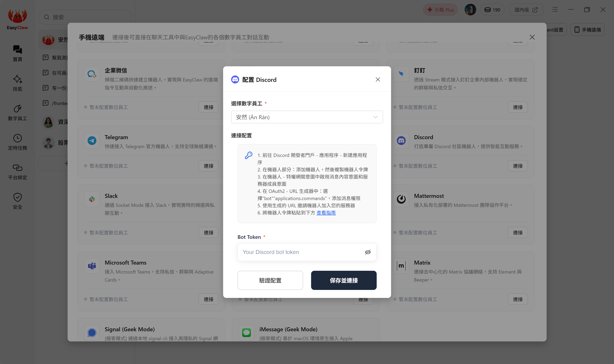Go to 首頁 in the sidebar
This screenshot has height=364, width=614.
point(17,53)
